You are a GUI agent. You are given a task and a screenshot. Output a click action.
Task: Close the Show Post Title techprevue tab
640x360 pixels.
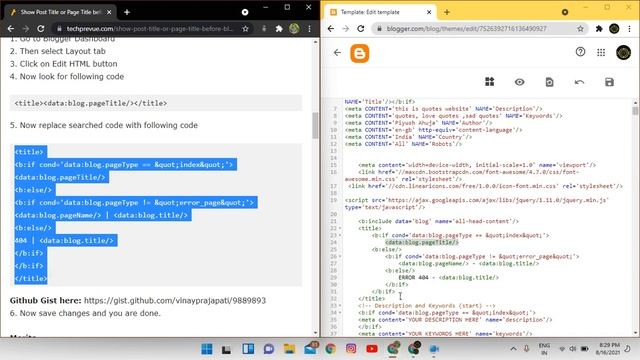109,12
